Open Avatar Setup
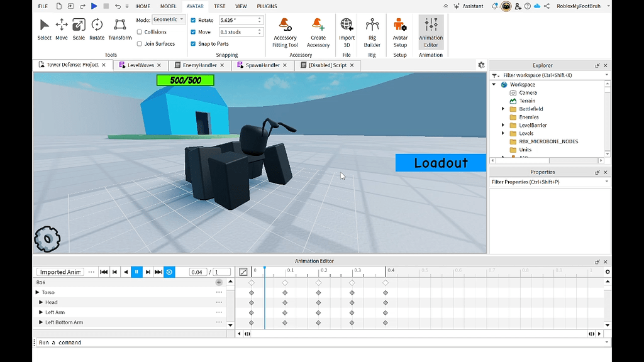This screenshot has height=362, width=644. [x=400, y=30]
